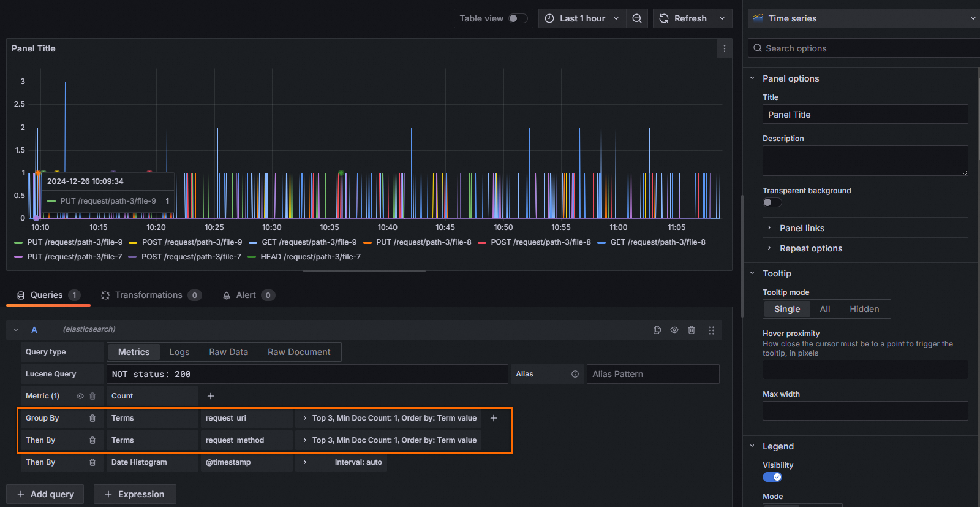Select the Logs query type
This screenshot has height=507, width=980.
click(x=179, y=352)
